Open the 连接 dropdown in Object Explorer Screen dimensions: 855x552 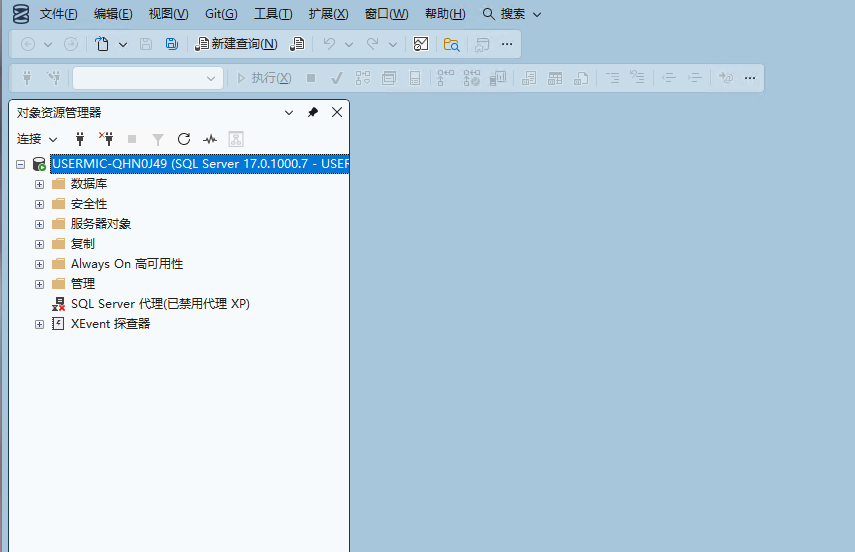click(37, 139)
